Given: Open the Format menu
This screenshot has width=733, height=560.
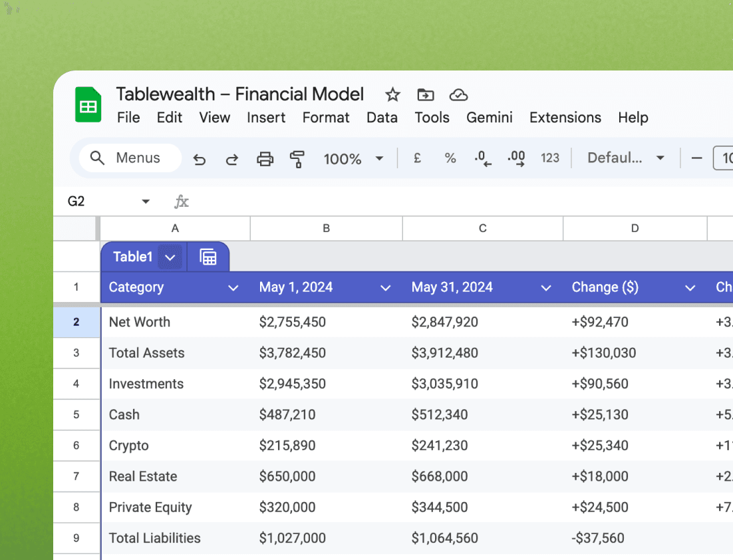Looking at the screenshot, I should (326, 117).
